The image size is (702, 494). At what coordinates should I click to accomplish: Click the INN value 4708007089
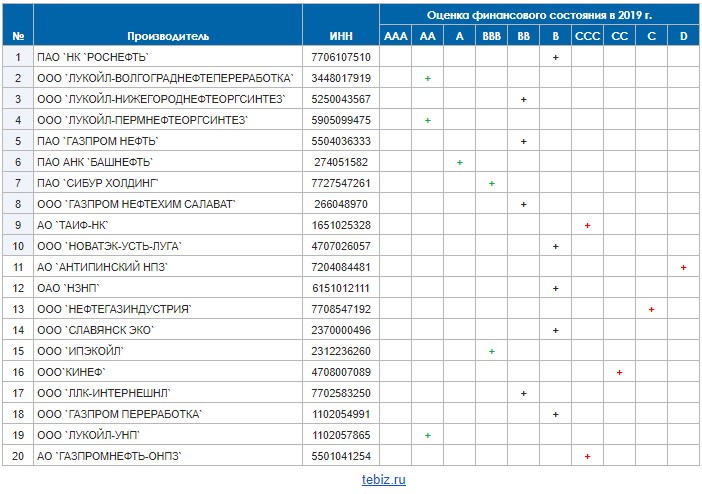point(341,372)
